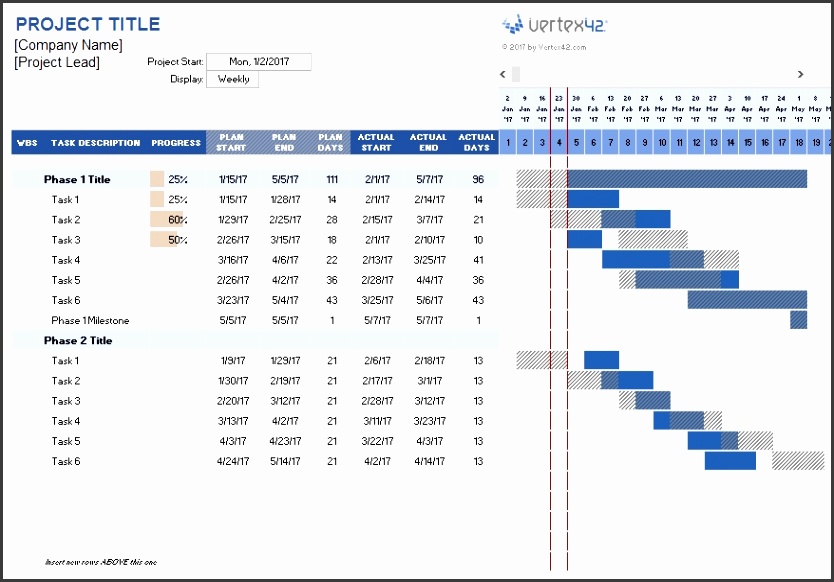Click the Phase 1 Milestone Gantt bar
This screenshot has width=834, height=582.
click(798, 320)
